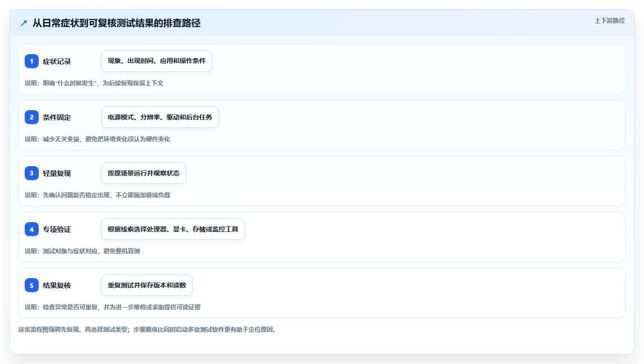Click the step 3 number badge
The height and width of the screenshot is (364, 644).
[32, 173]
